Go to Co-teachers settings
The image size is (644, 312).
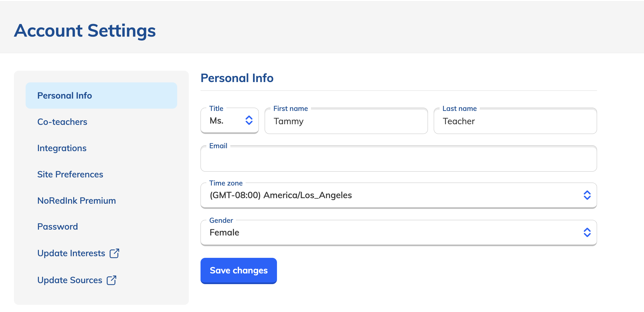pyautogui.click(x=62, y=122)
